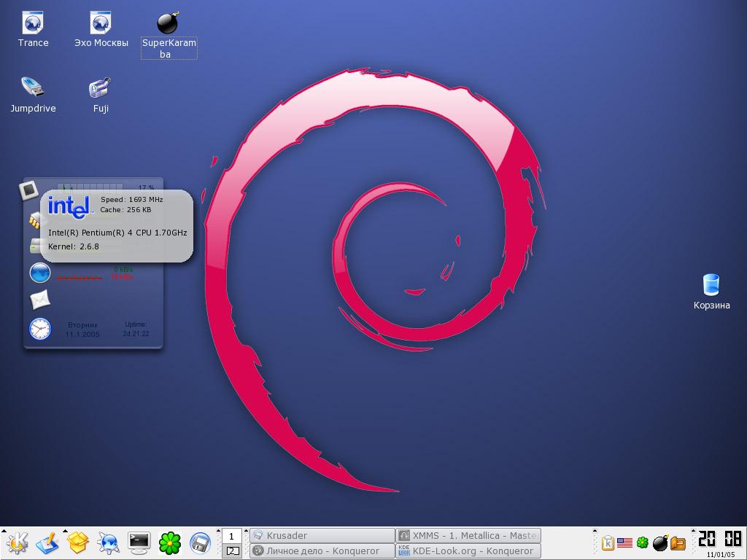
Task: Launch Konqueror from the globe-gear panel icon
Action: pyautogui.click(x=108, y=542)
